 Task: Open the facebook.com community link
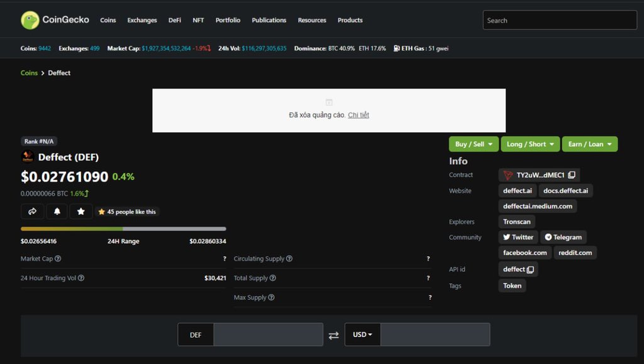click(x=525, y=253)
